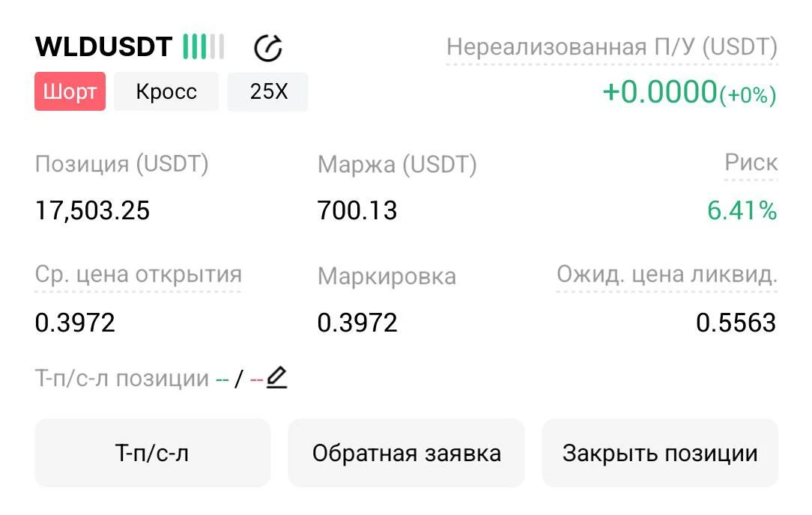812x515 pixels.
Task: Open the WLDUSDT pair title
Action: tap(103, 46)
